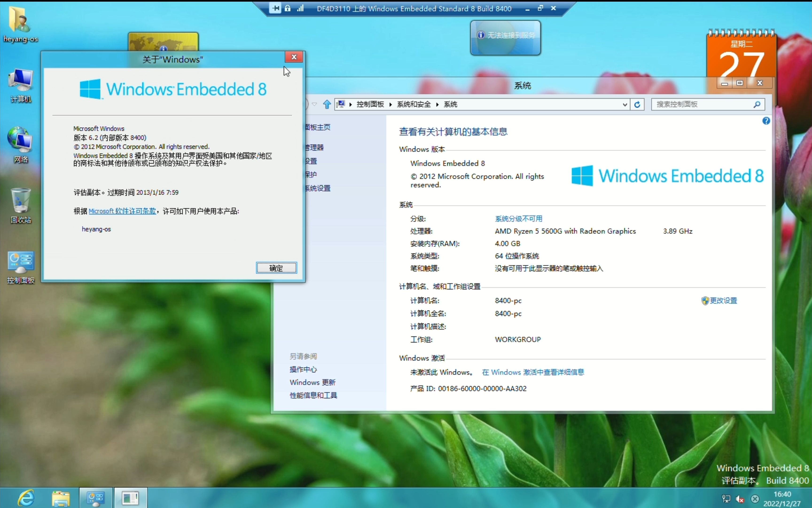Click the 4.00 GB RAM value
The height and width of the screenshot is (508, 812).
(507, 244)
